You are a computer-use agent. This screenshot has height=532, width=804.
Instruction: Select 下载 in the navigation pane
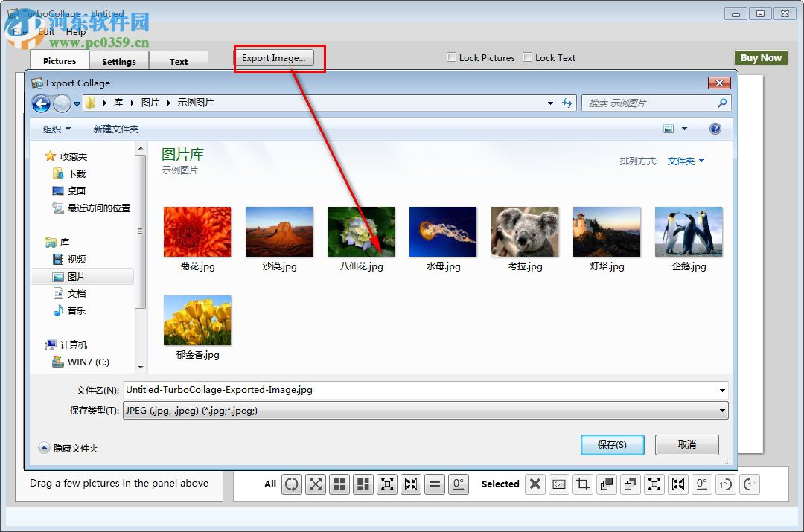click(x=69, y=174)
